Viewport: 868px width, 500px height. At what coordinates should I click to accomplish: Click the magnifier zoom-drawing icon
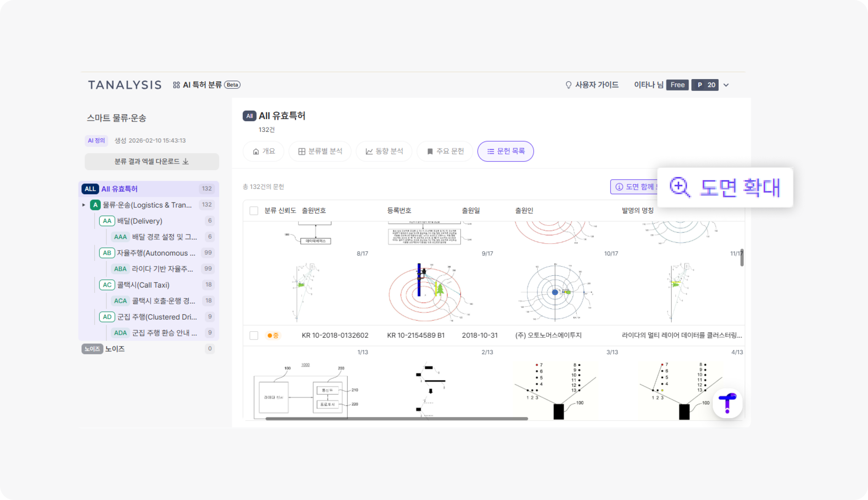pos(679,187)
